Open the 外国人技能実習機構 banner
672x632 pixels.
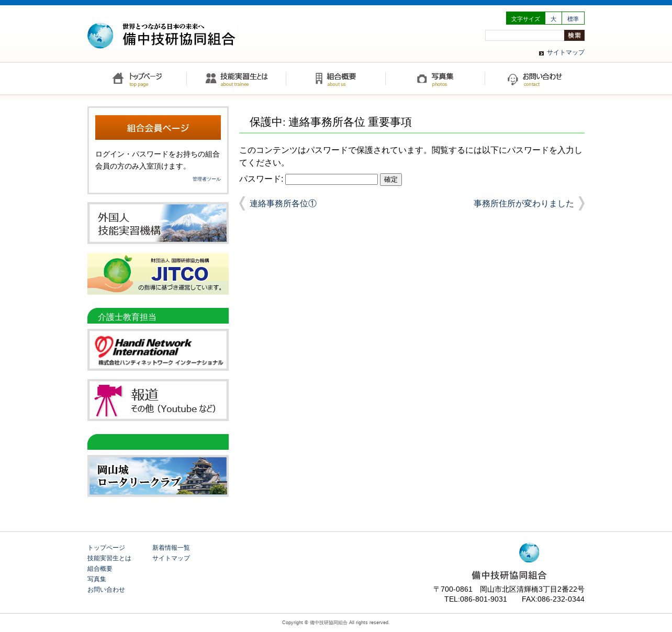158,223
